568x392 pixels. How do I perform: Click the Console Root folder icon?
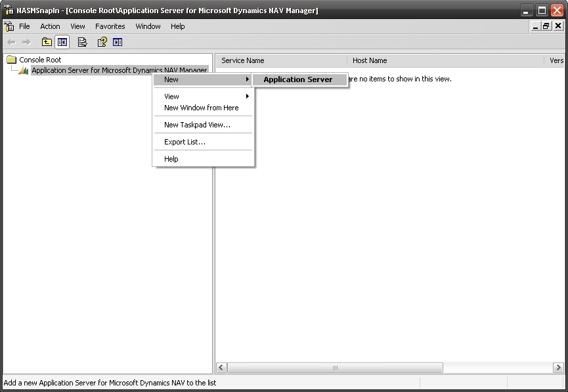coord(12,59)
